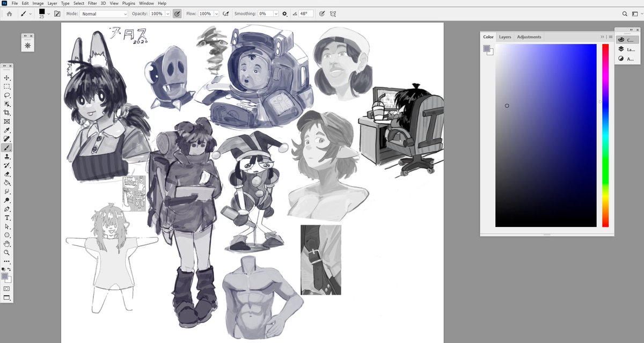This screenshot has height=343, width=644.
Task: Select the Object Selection tool
Action: point(7,104)
